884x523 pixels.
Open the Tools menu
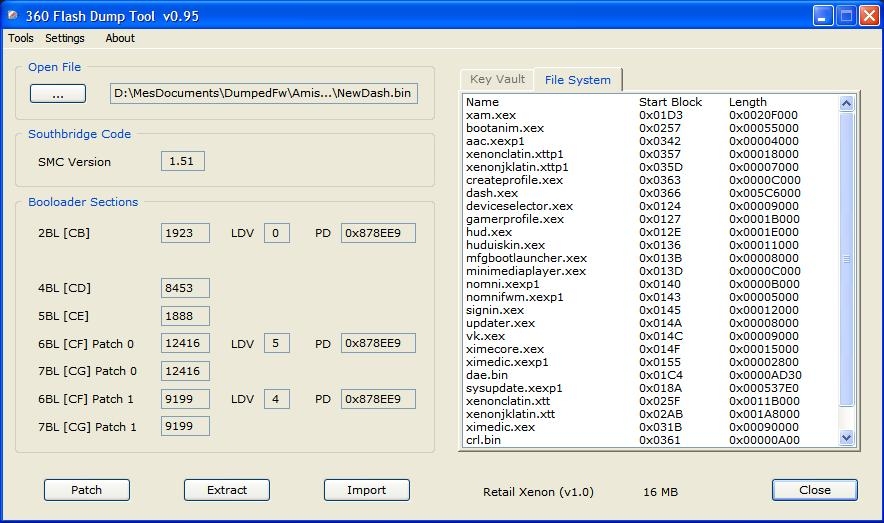21,38
